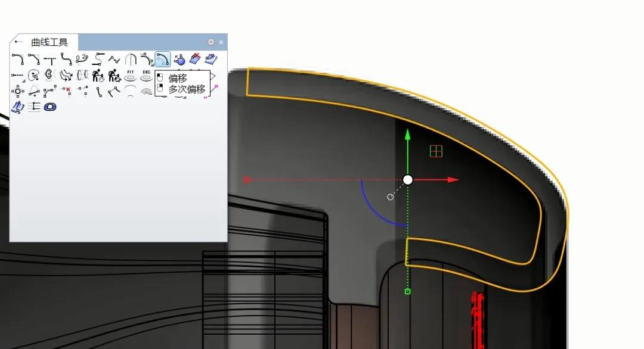Select the Extend Curve dotted line tool

(x=18, y=76)
